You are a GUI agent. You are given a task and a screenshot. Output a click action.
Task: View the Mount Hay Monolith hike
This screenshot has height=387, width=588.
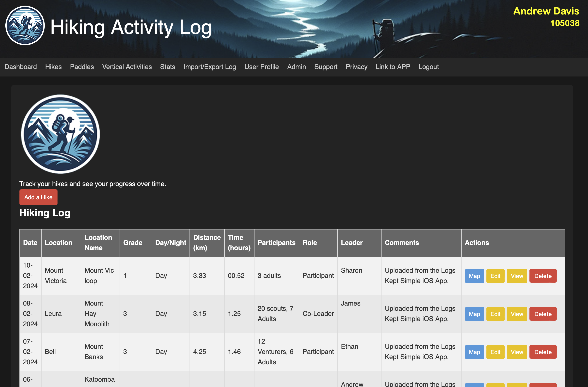(x=517, y=314)
